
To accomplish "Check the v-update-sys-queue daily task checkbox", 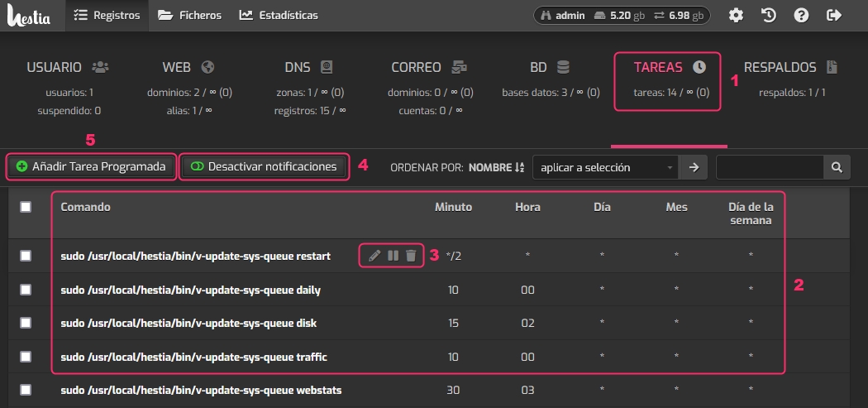I will tap(26, 290).
